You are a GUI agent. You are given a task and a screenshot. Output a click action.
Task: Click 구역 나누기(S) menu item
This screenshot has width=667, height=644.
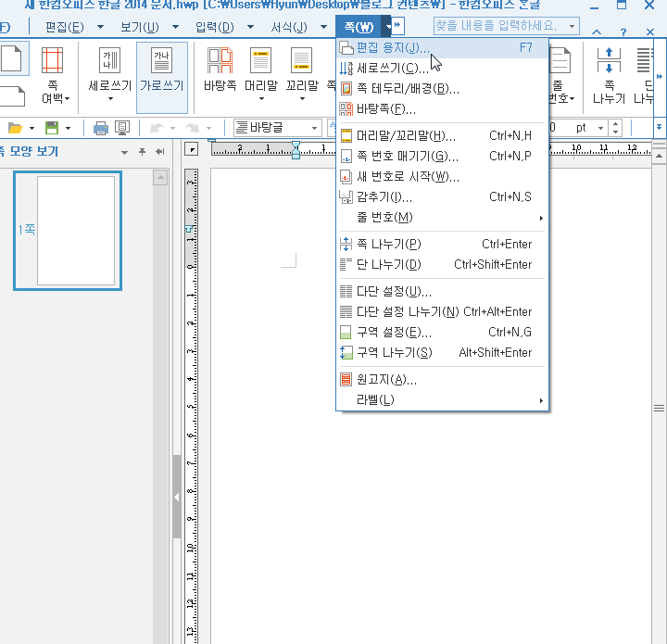coord(442,353)
